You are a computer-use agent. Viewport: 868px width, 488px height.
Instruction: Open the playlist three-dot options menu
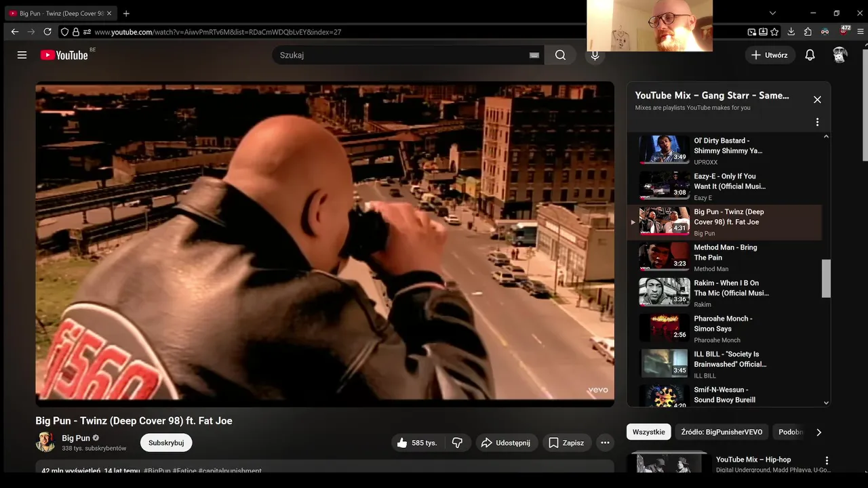[x=817, y=122]
